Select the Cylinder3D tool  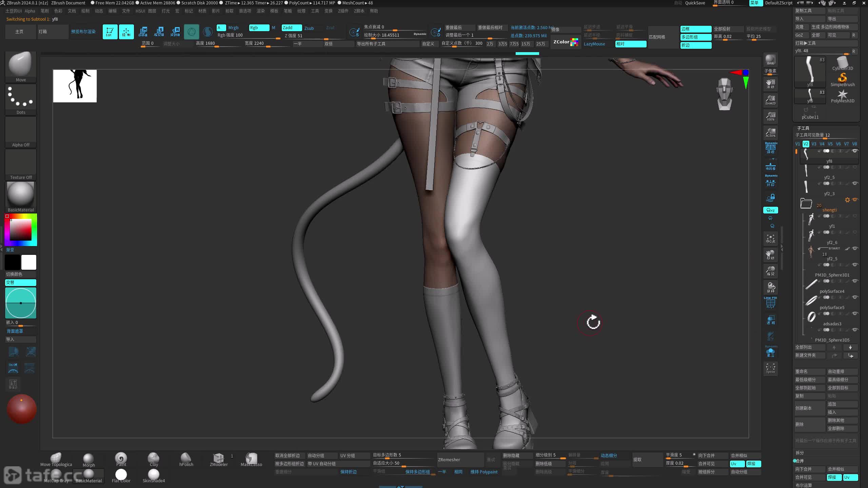pos(842,64)
